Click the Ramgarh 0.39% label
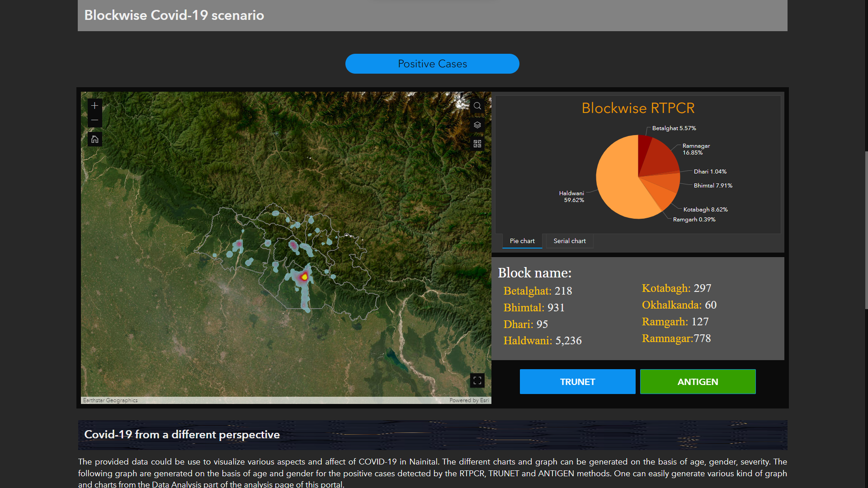 click(694, 220)
